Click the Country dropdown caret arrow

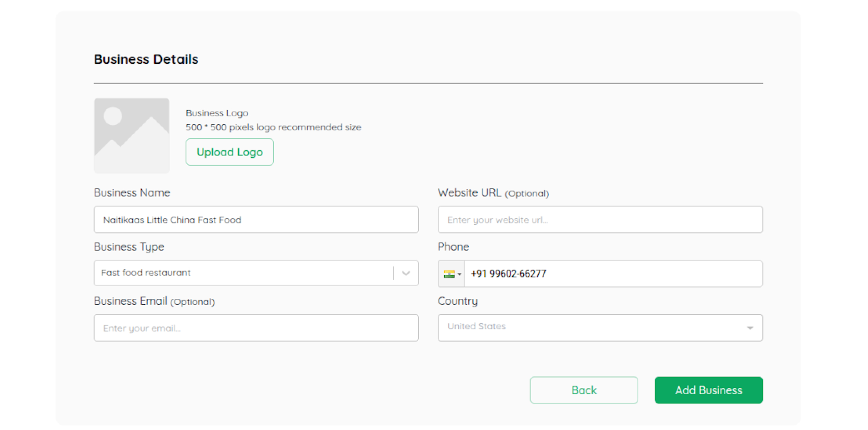750,328
